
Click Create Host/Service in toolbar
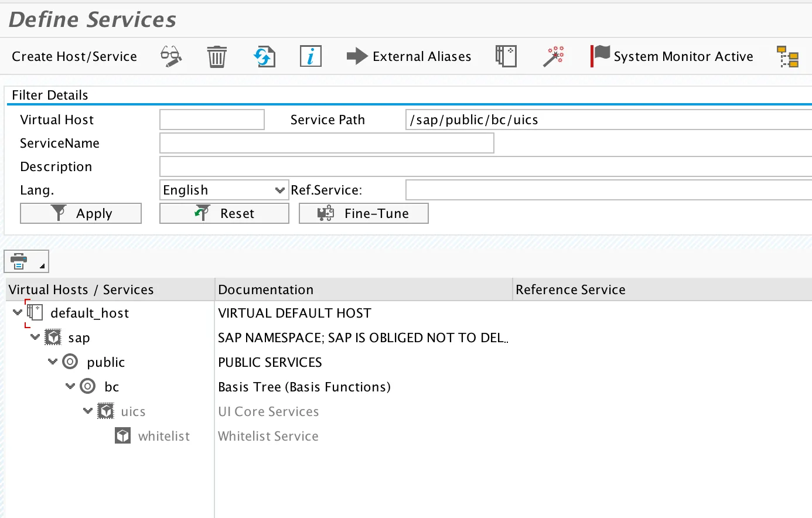(74, 57)
